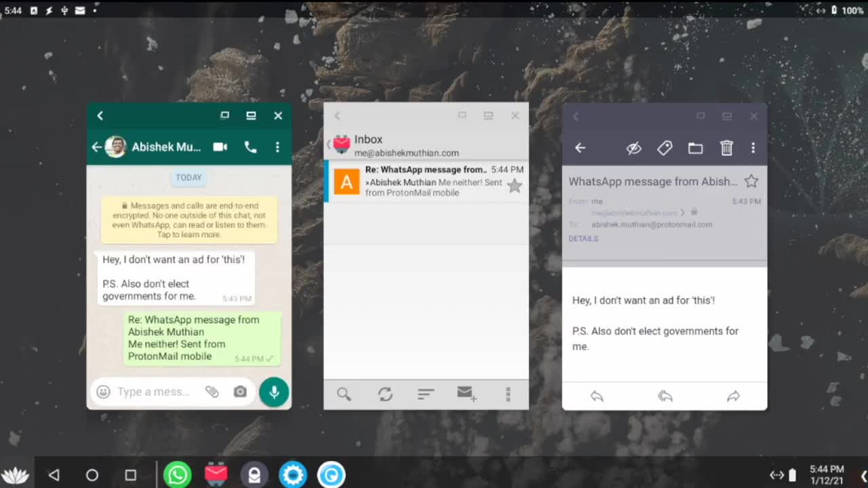Tap the taskbar Home circle button
868x488 pixels.
point(92,475)
